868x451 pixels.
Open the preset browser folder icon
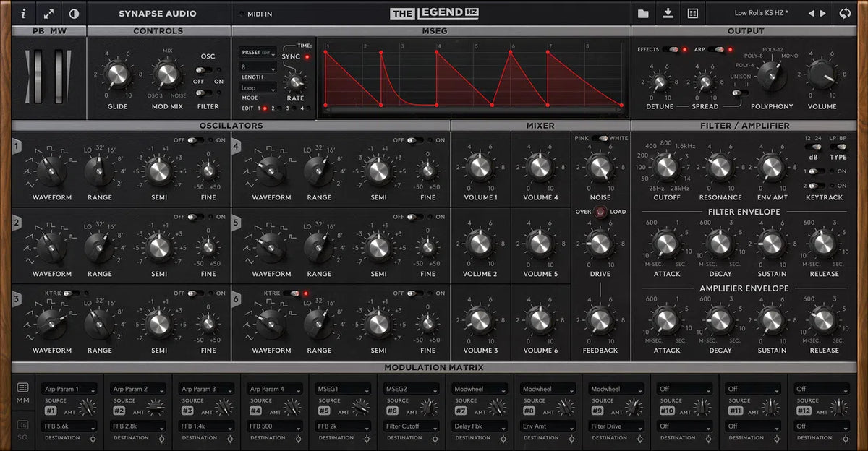[642, 12]
